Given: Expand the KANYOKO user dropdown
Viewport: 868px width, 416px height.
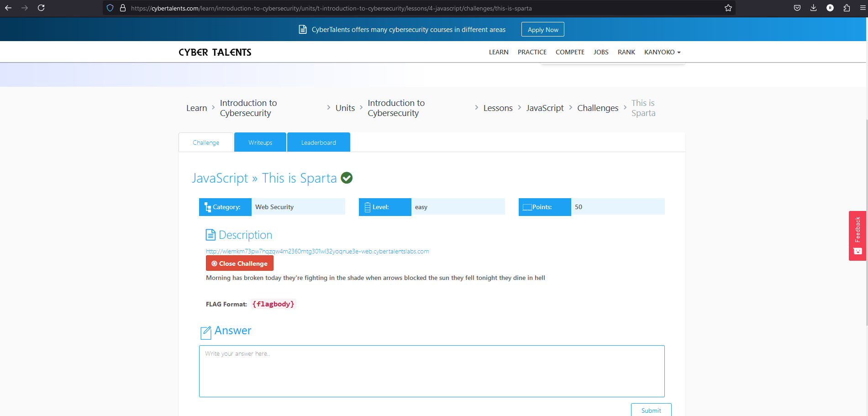Looking at the screenshot, I should [662, 52].
